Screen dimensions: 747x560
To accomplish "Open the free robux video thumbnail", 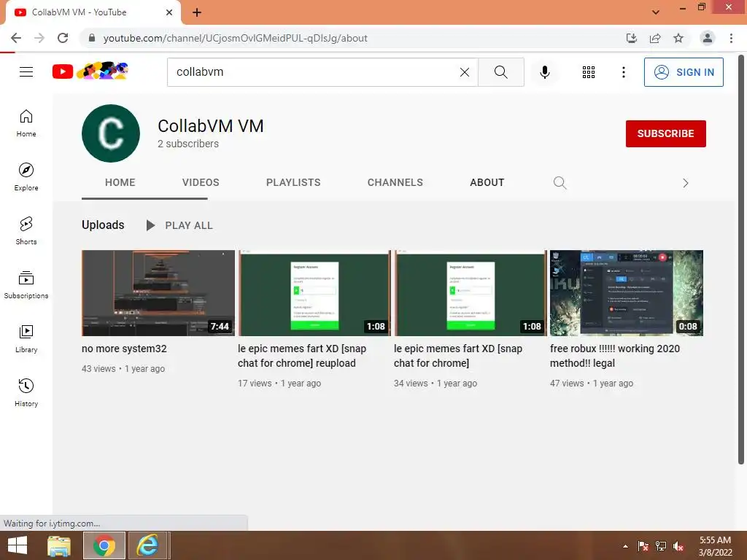I will pos(627,293).
